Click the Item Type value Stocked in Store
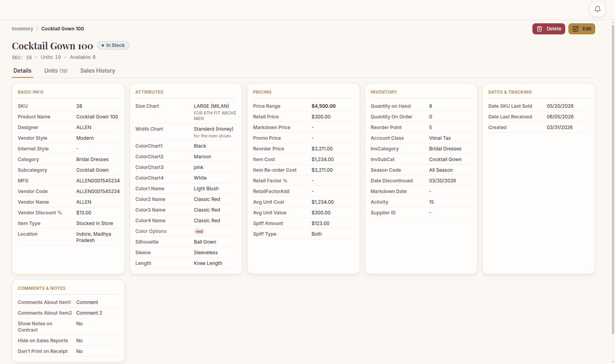This screenshot has height=364, width=615. click(x=94, y=223)
